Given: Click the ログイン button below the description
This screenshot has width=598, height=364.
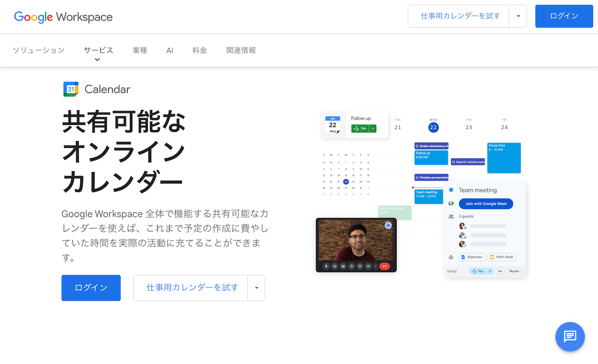Looking at the screenshot, I should pyautogui.click(x=91, y=288).
